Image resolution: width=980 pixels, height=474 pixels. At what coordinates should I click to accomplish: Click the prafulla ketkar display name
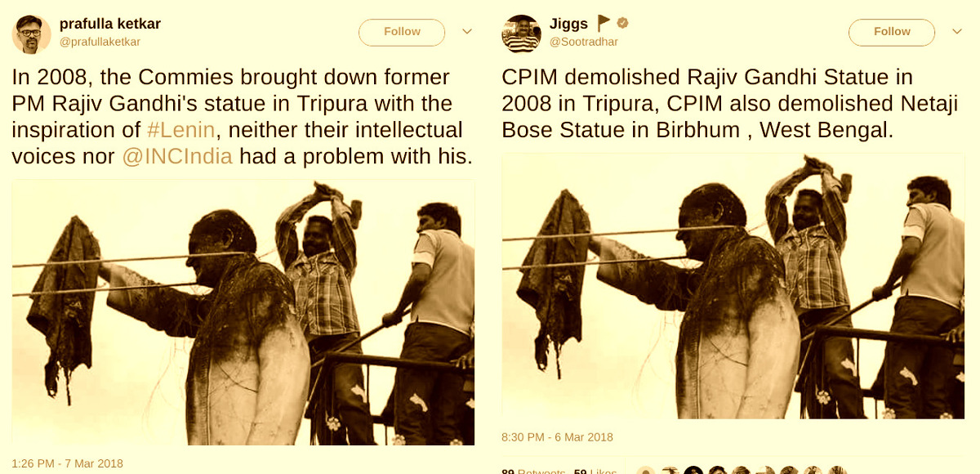point(110,24)
